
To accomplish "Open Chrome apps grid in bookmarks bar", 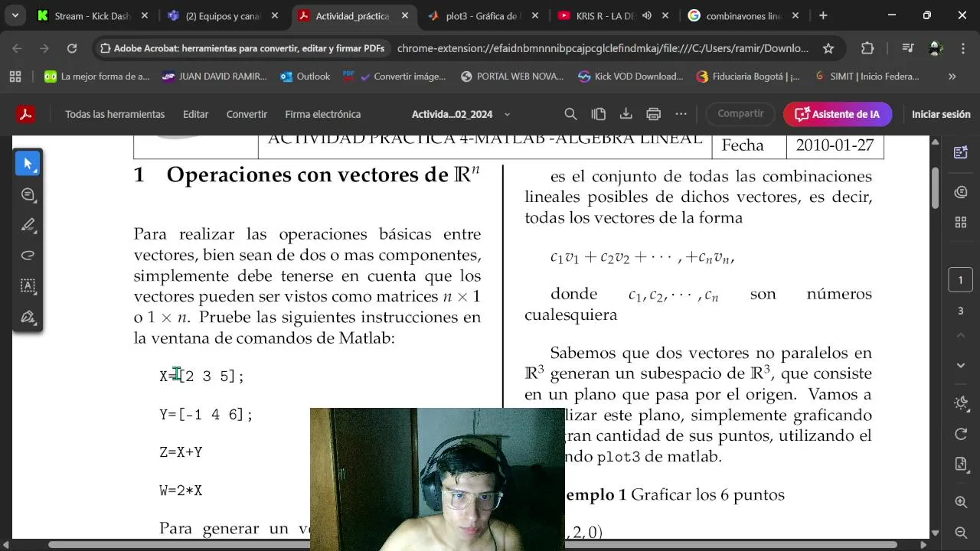I will (x=15, y=77).
